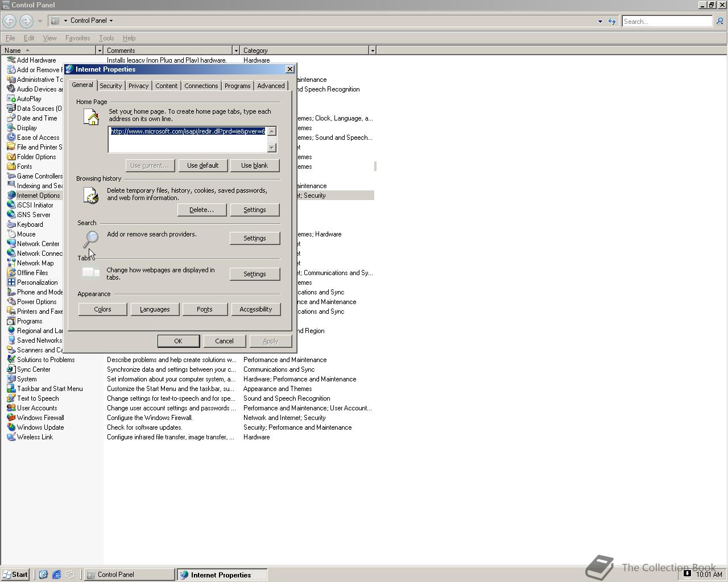This screenshot has width=728, height=582.
Task: Select the iSNS Server icon
Action: tap(11, 215)
